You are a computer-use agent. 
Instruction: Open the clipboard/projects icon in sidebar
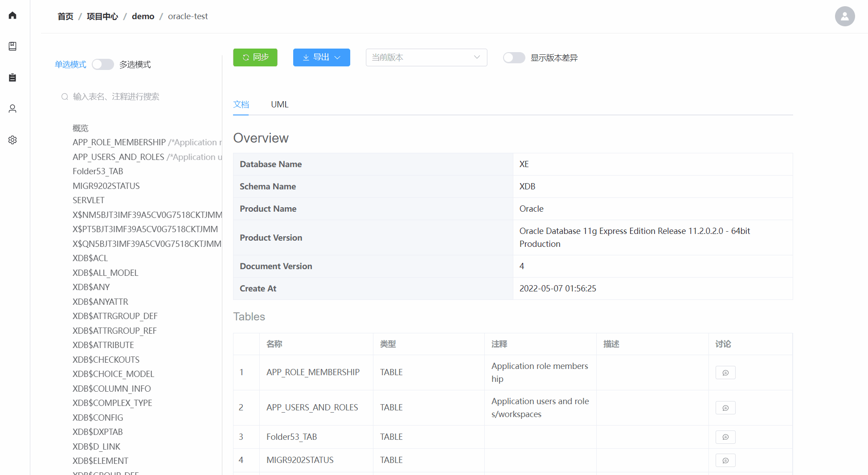(12, 77)
